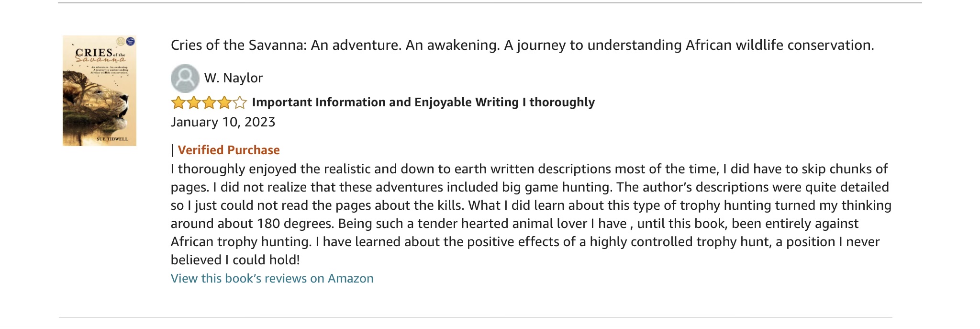
Task: Open the Cries of the Savanna book title
Action: click(522, 45)
